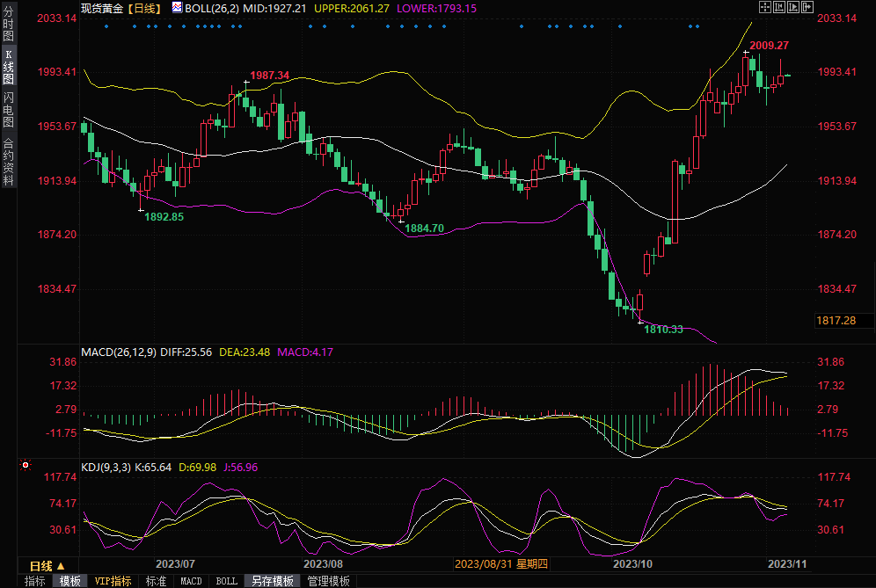Open the VIP指标 tab
Viewport: 876px width, 588px height.
[x=113, y=581]
